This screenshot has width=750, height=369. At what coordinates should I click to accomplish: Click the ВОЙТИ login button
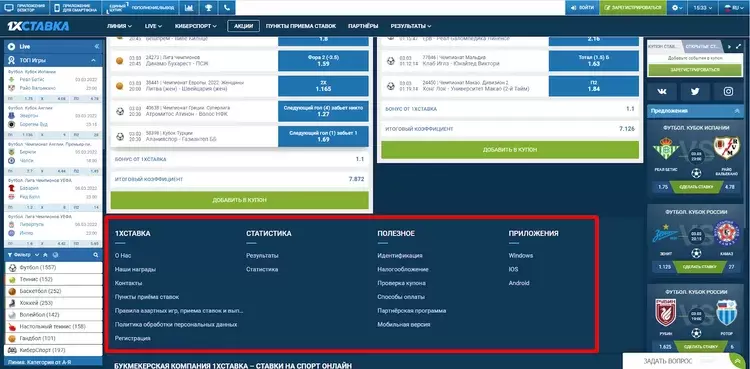[x=582, y=8]
